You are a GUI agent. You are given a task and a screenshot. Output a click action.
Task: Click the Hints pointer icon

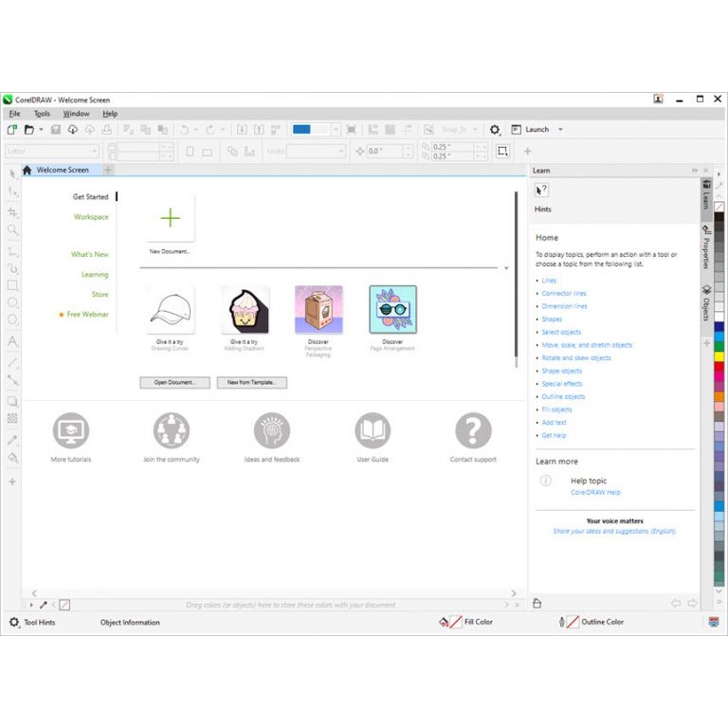tap(542, 191)
